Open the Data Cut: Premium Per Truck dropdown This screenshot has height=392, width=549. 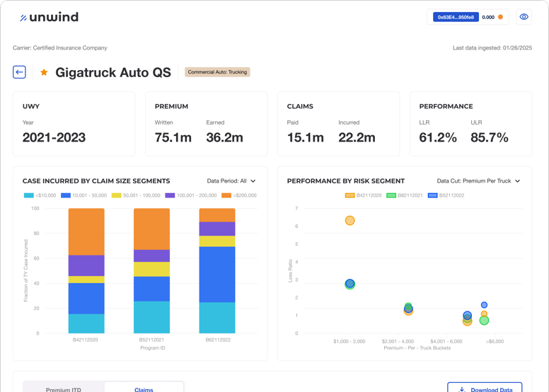click(x=478, y=181)
